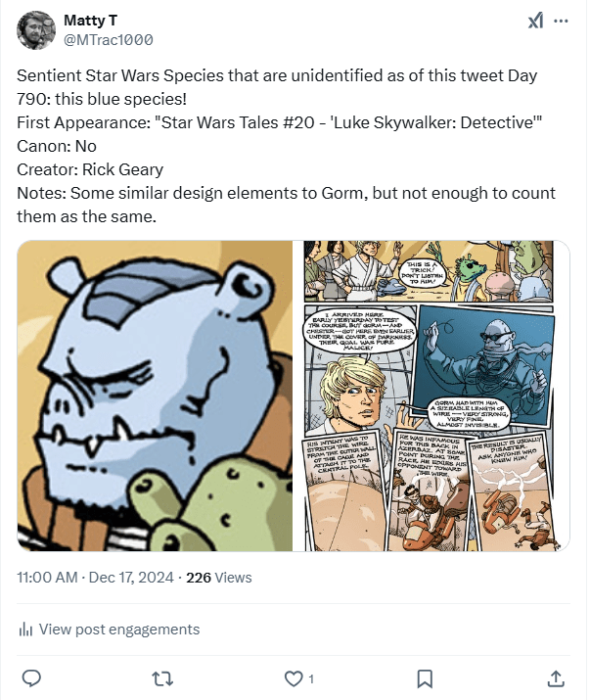
Task: Open the share menu for this post
Action: click(x=555, y=677)
